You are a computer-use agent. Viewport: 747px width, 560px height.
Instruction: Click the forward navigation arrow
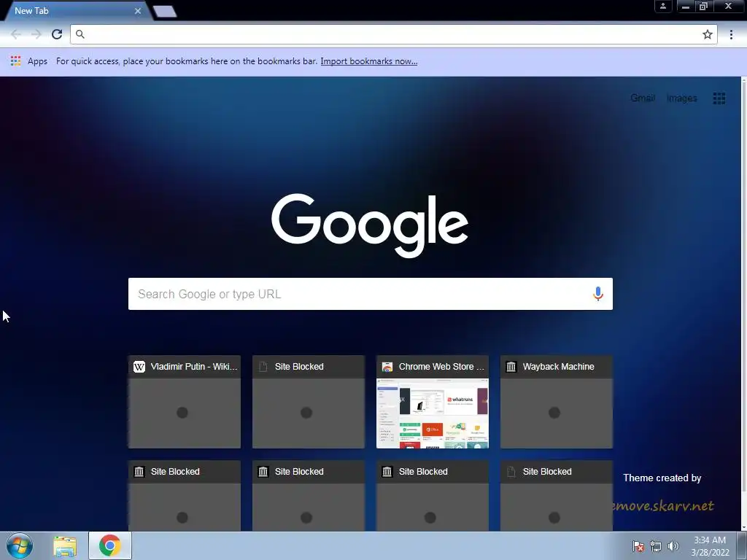click(36, 34)
